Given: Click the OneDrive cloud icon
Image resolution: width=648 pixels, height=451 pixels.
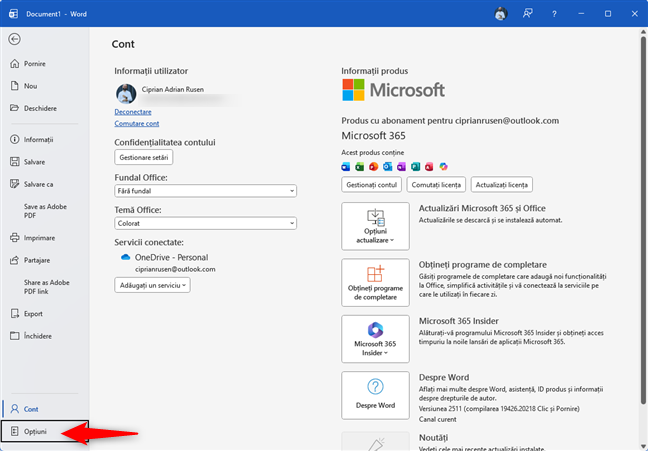Looking at the screenshot, I should click(125, 257).
